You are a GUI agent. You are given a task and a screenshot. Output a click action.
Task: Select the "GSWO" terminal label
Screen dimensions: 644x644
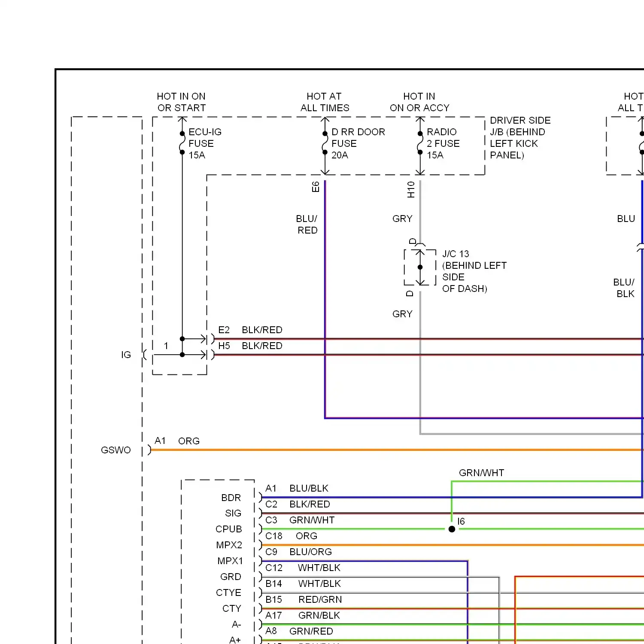tap(115, 450)
